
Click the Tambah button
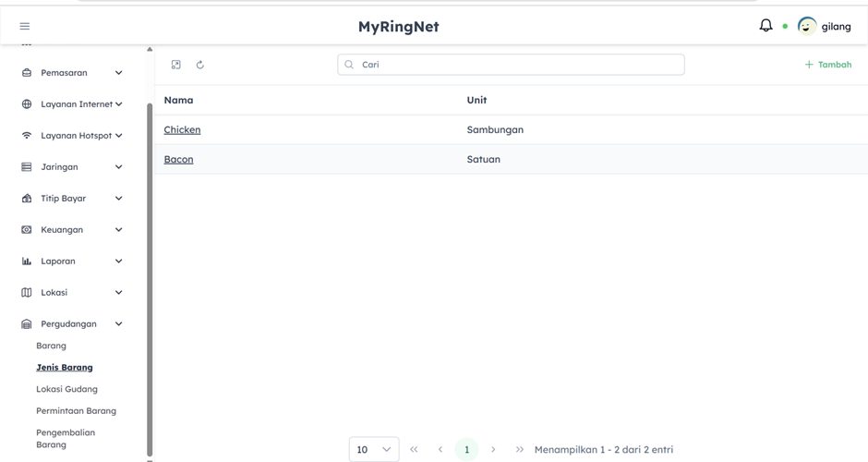click(x=828, y=65)
